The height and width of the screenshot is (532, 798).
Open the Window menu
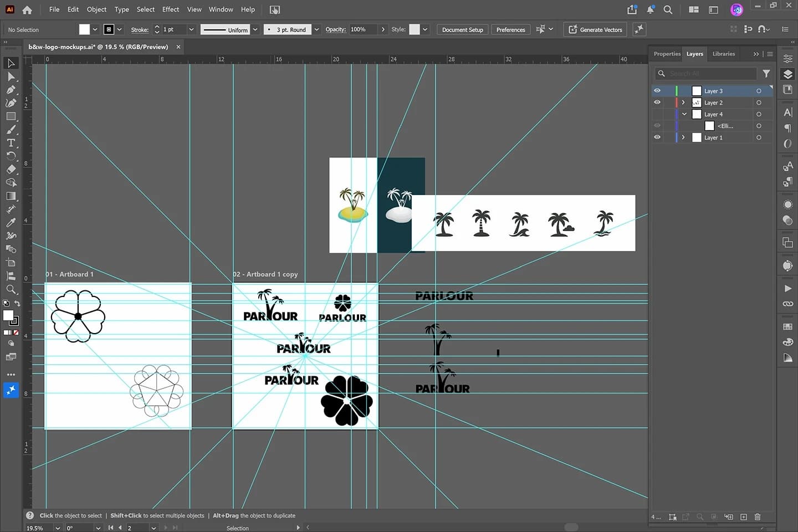(221, 9)
